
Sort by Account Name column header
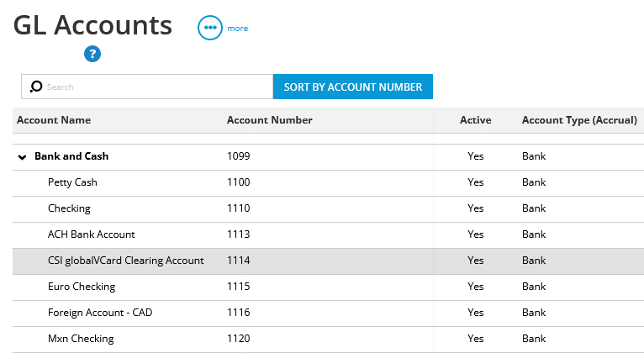[x=54, y=120]
